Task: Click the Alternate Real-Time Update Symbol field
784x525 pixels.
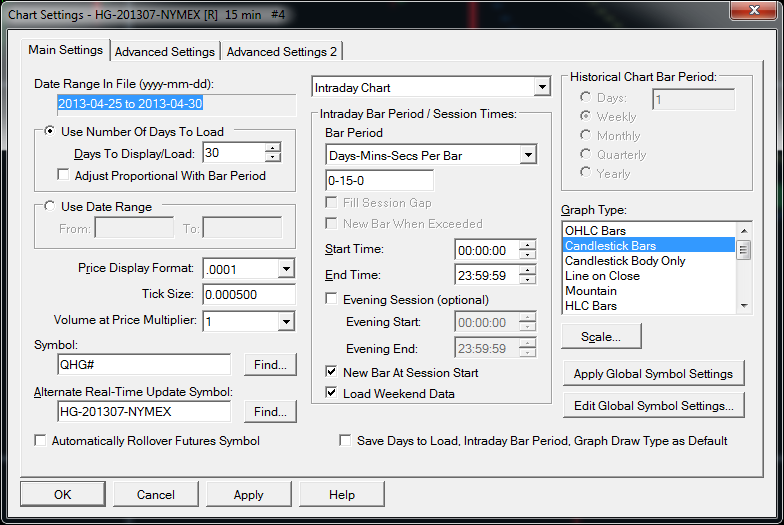Action: [144, 412]
